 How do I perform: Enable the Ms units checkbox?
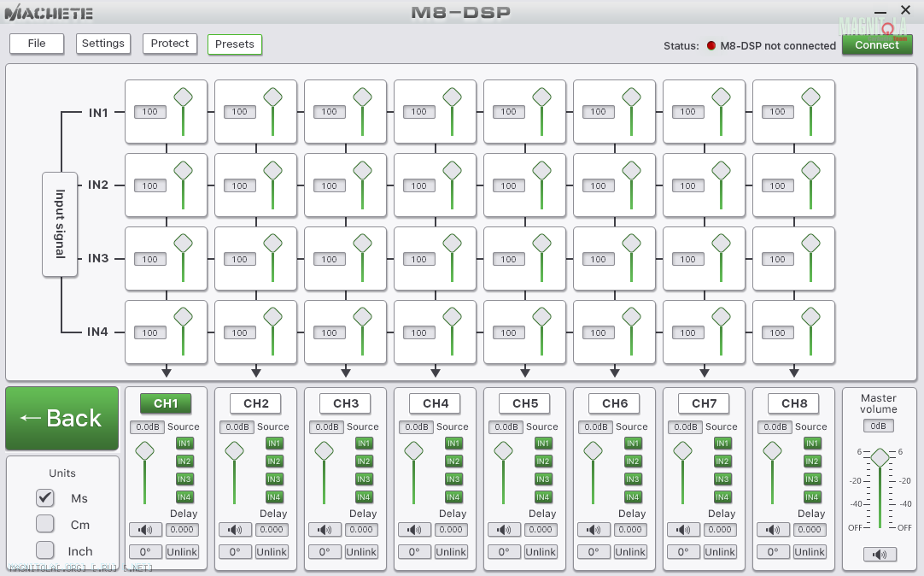tap(44, 497)
